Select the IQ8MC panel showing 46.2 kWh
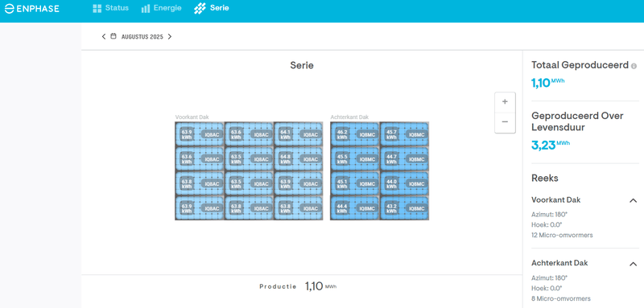Screen dimensions: 644x308 (355, 134)
